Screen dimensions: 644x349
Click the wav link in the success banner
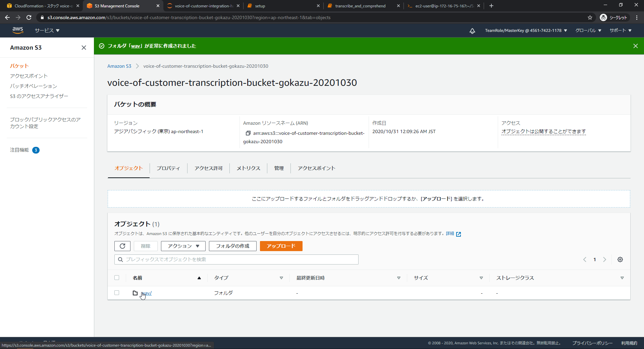136,46
